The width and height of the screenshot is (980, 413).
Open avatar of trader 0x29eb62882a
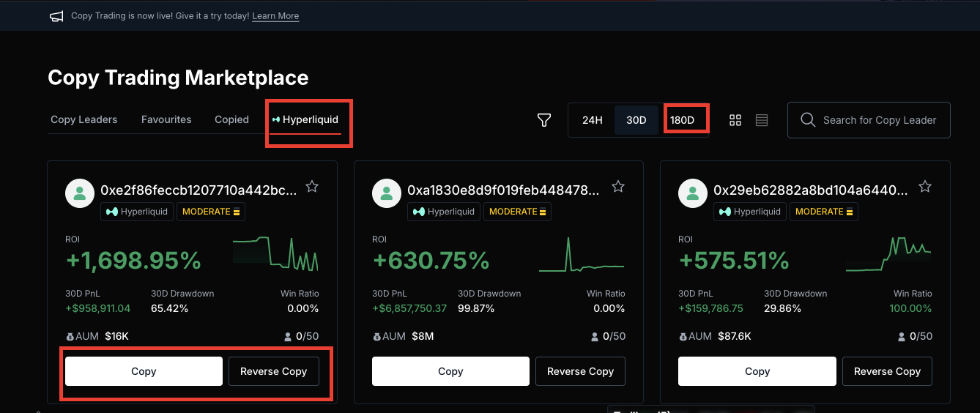693,193
